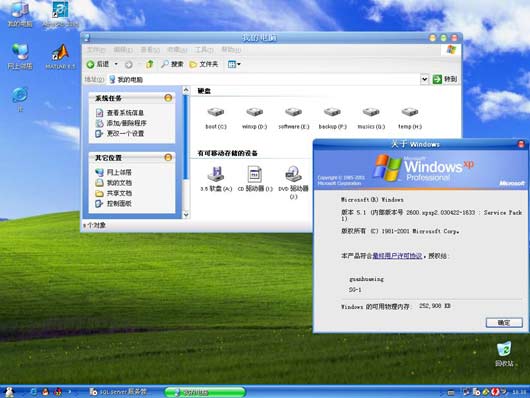
Task: Click the green Back arrow icon
Action: click(x=90, y=64)
